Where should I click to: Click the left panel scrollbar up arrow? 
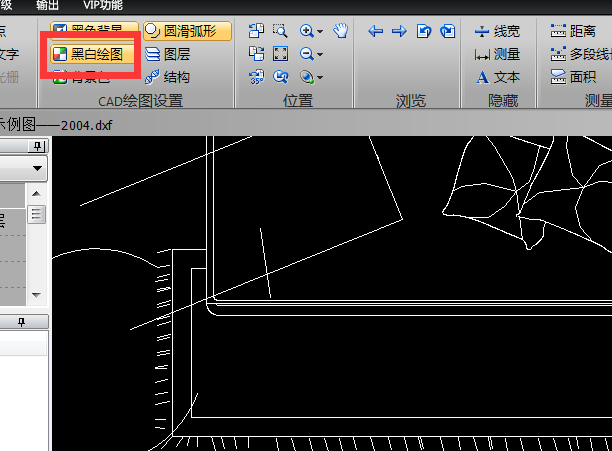pyautogui.click(x=36, y=194)
